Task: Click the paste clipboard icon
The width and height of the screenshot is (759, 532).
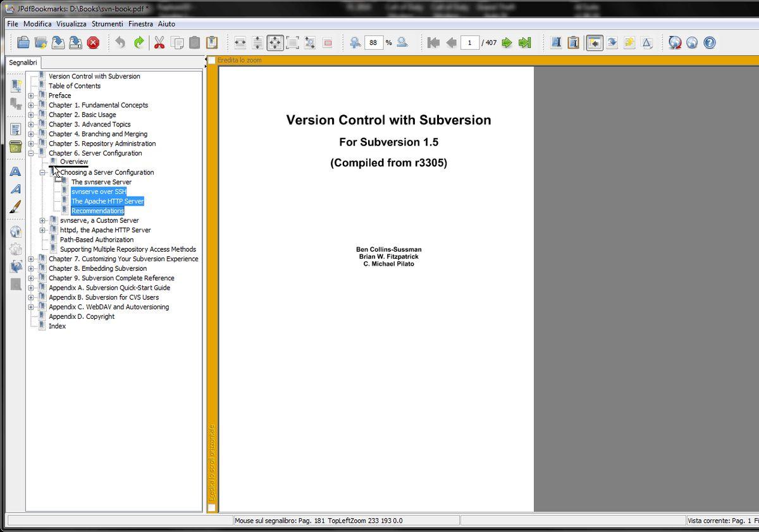Action: point(195,42)
